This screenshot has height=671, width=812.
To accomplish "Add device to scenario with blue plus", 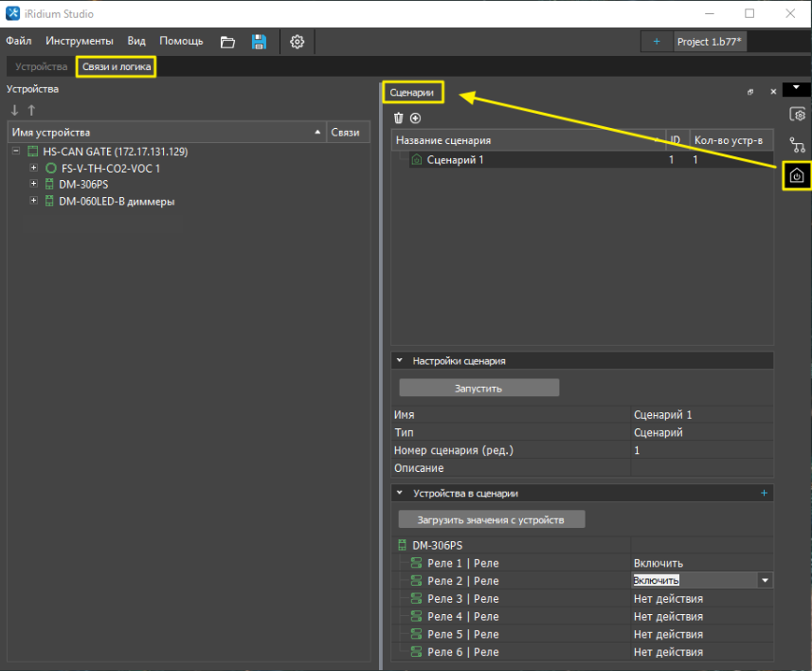I will pos(764,493).
